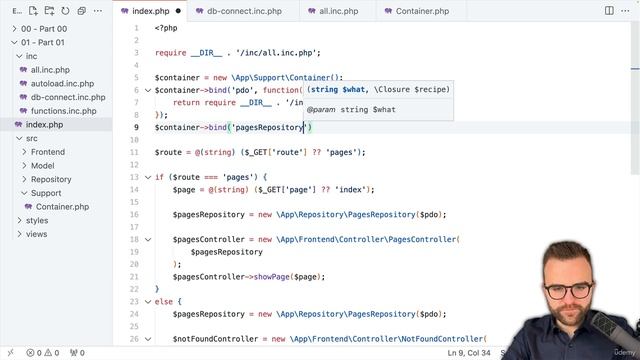Screen dimensions: 640x360
Task: Open explorer more actions ellipsis menu
Action: click(98, 11)
